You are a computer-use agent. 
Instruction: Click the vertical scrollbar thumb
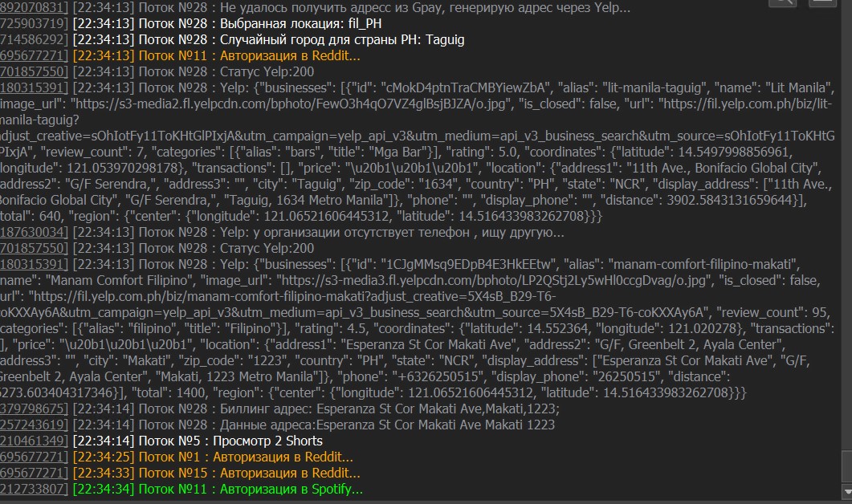click(846, 466)
